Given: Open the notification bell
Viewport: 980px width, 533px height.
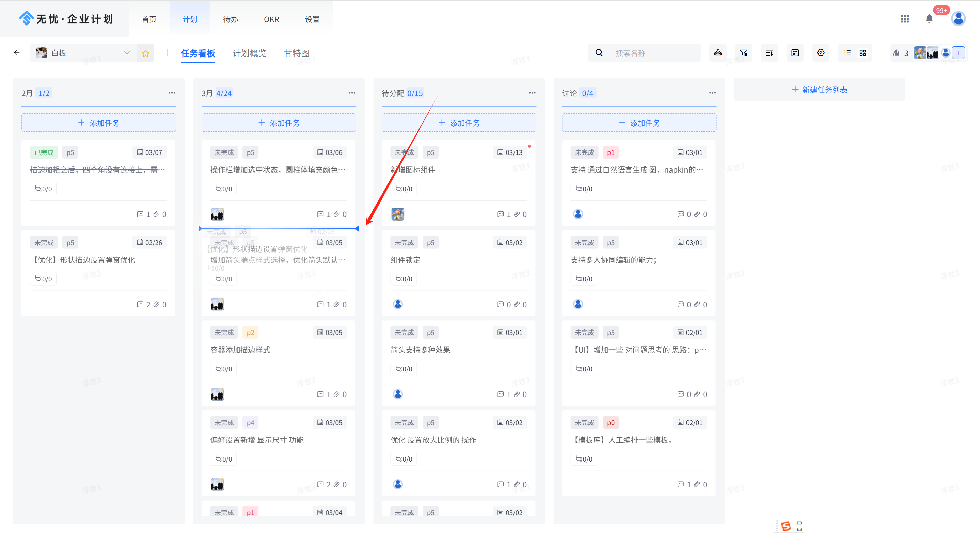Looking at the screenshot, I should click(929, 19).
